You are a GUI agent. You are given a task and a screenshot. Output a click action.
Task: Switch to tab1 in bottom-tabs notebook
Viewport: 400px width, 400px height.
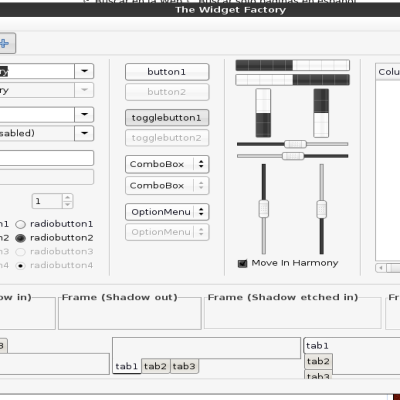tap(127, 366)
